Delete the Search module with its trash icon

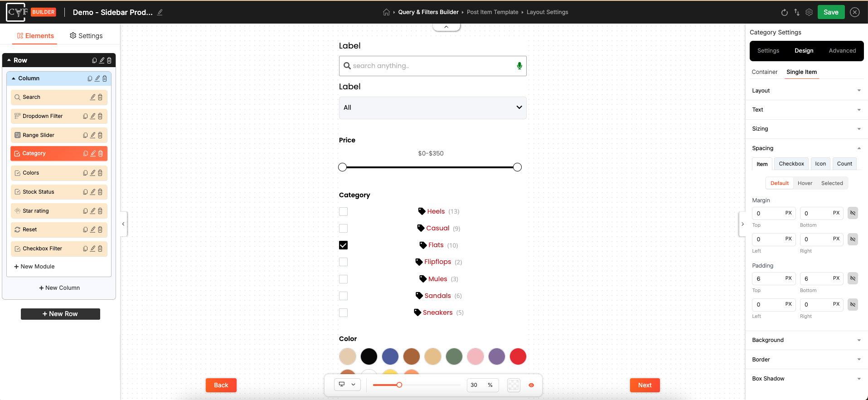[x=100, y=97]
